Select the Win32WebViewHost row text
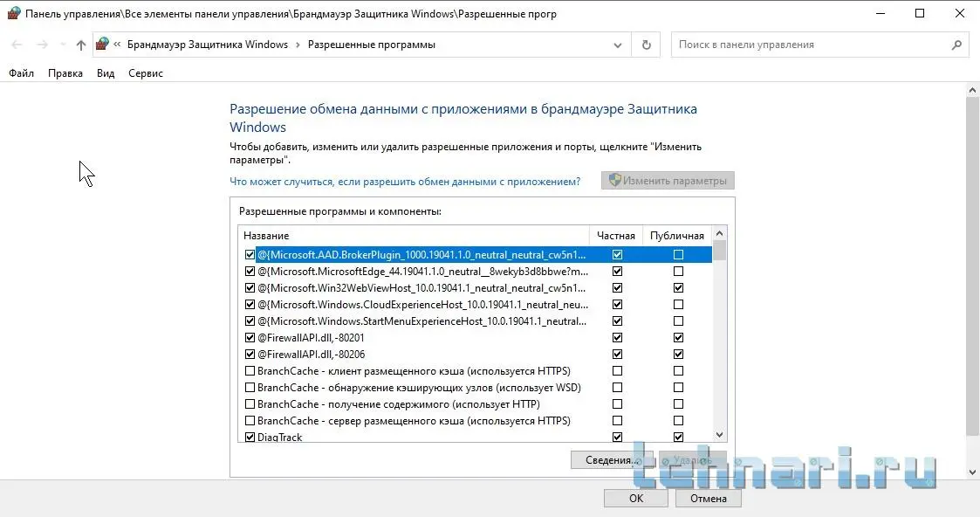This screenshot has height=517, width=980. coord(421,287)
